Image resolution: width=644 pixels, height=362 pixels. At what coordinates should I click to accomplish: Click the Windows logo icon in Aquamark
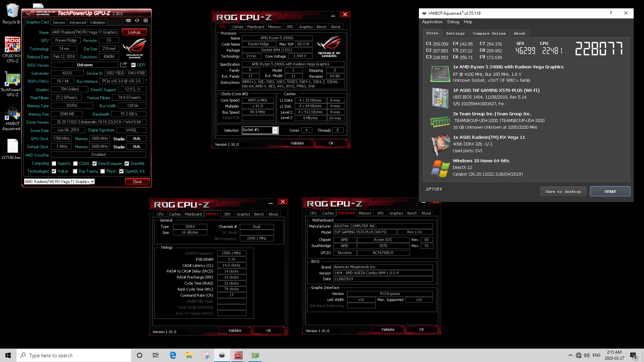[x=440, y=168]
